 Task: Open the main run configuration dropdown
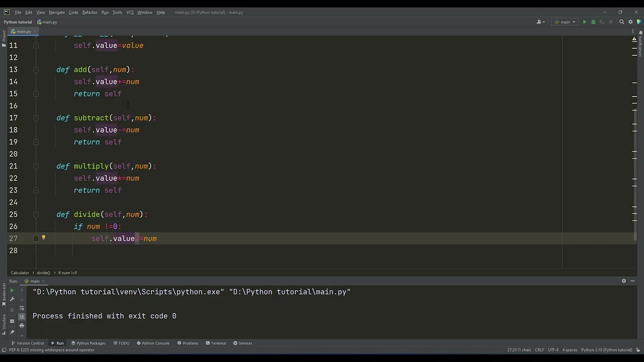pyautogui.click(x=565, y=22)
